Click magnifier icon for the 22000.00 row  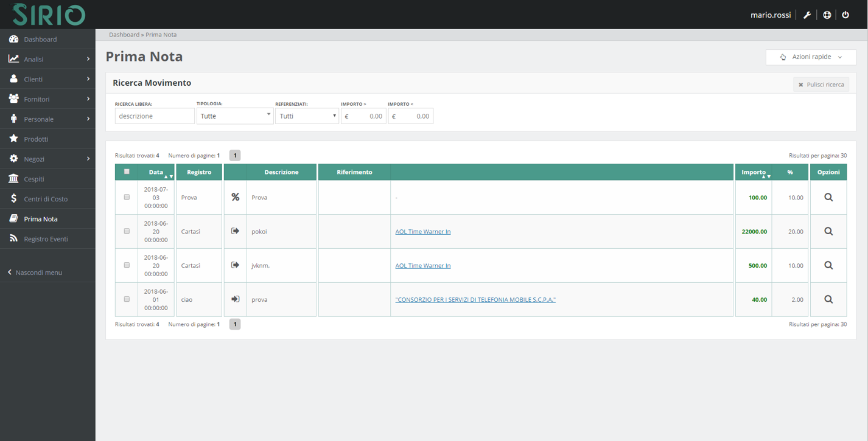(828, 232)
